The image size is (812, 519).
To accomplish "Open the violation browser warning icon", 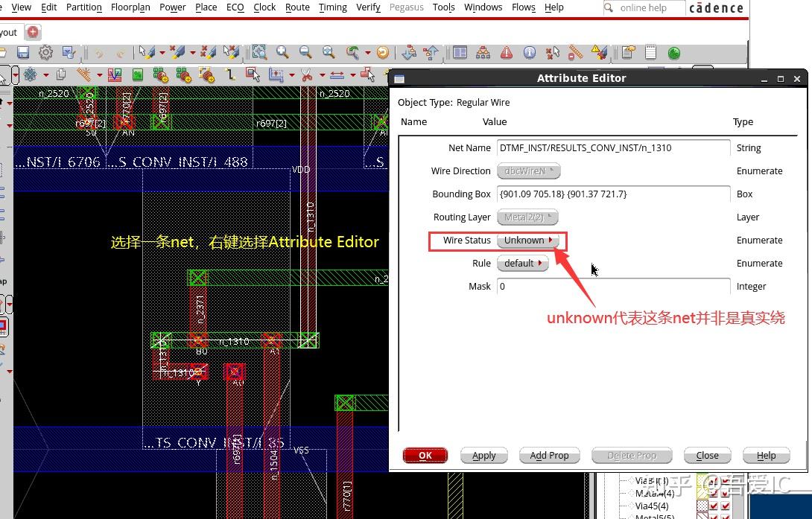I will [x=507, y=52].
